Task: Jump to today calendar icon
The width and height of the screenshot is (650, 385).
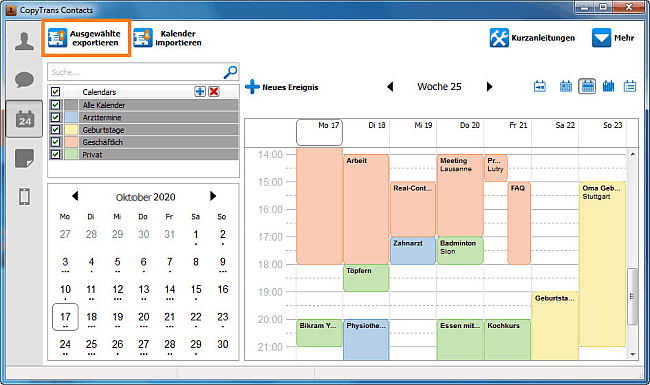Action: pyautogui.click(x=539, y=87)
